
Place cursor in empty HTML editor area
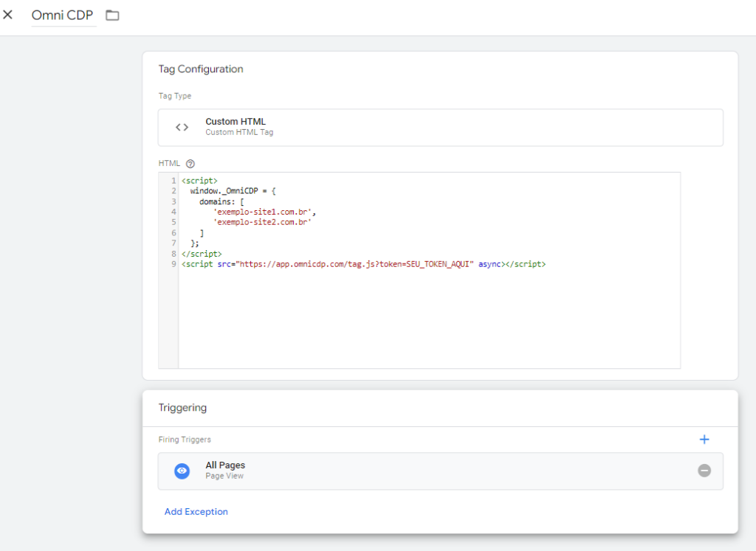coord(429,318)
